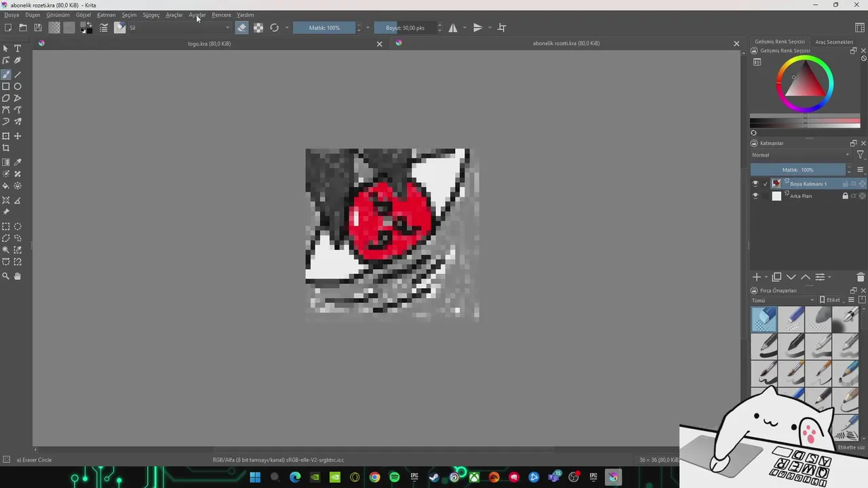868x488 pixels.
Task: Move layer down arrow icon
Action: (791, 277)
